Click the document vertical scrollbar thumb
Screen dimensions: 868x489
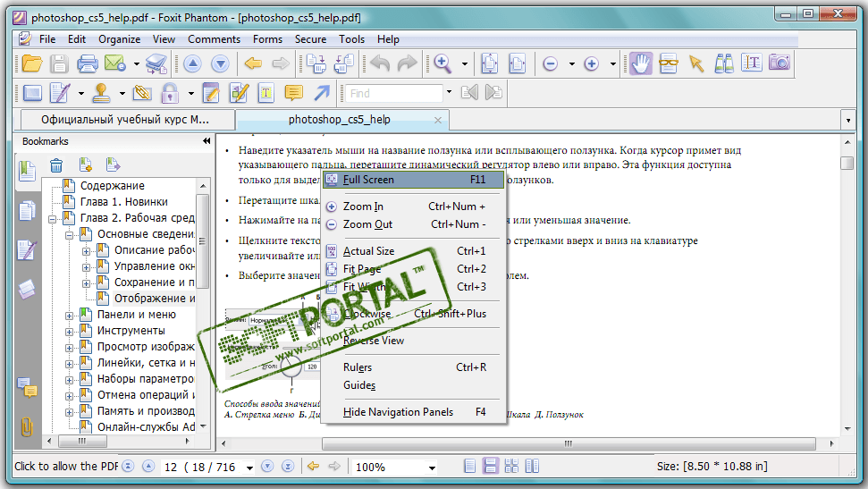tap(847, 163)
